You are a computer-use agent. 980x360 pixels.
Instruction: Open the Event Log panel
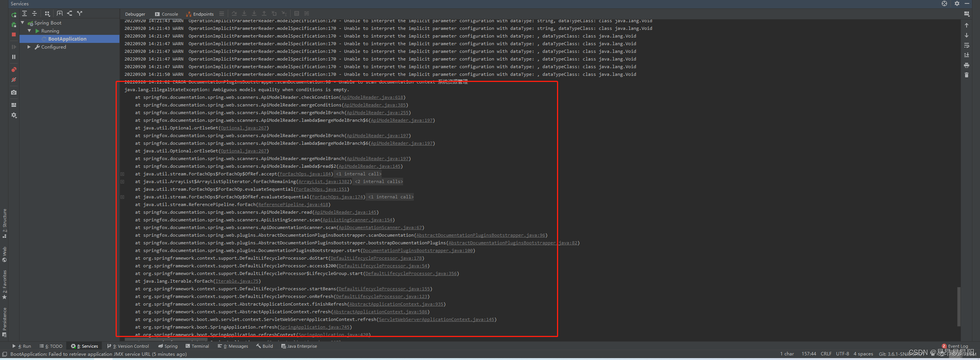click(x=955, y=346)
